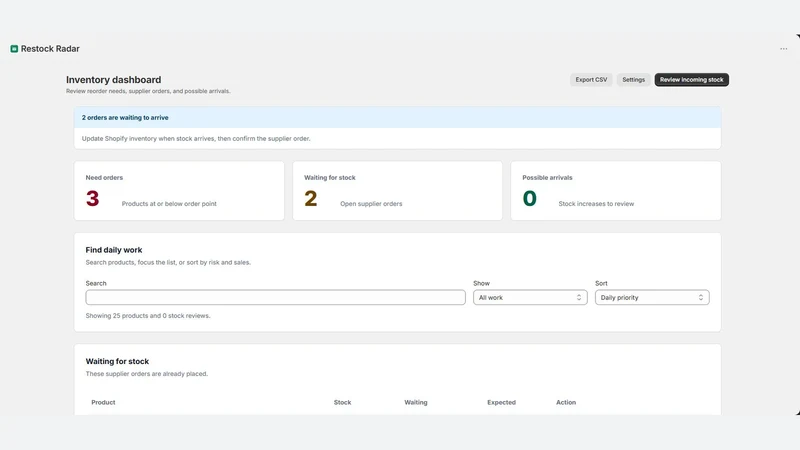Click the Restock Radar title text
The image size is (800, 450).
50,49
